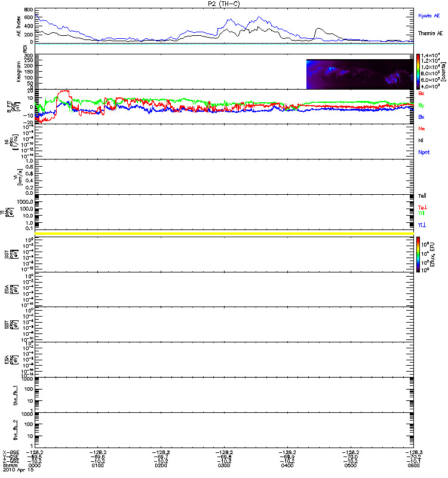Click the 'Vi [km/s]' y-axis label
448x478 pixels.
pos(18,177)
